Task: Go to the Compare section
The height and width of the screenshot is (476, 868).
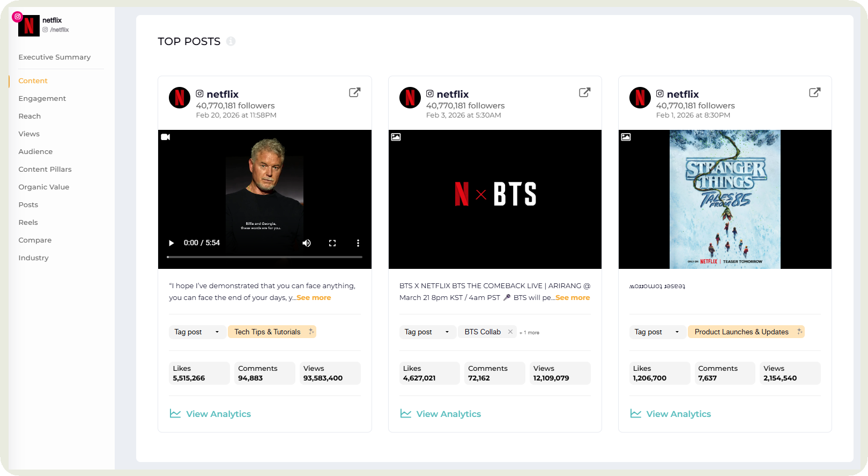Action: point(35,240)
